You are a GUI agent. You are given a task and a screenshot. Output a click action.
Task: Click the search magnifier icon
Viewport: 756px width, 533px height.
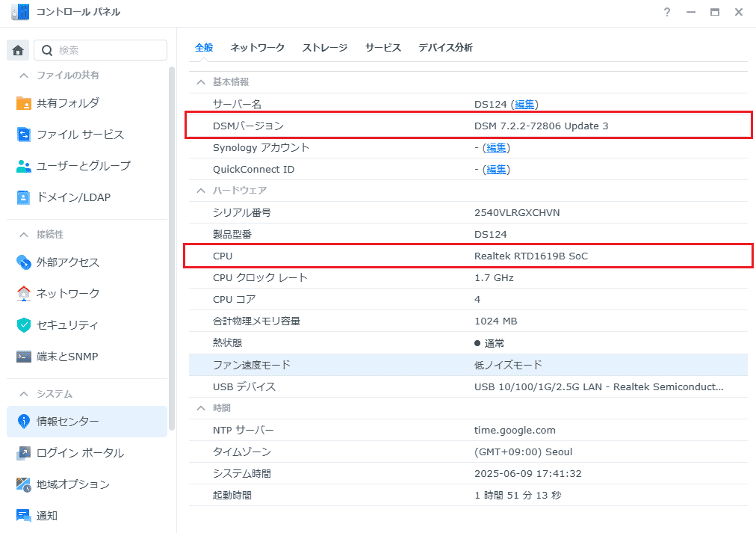point(47,50)
